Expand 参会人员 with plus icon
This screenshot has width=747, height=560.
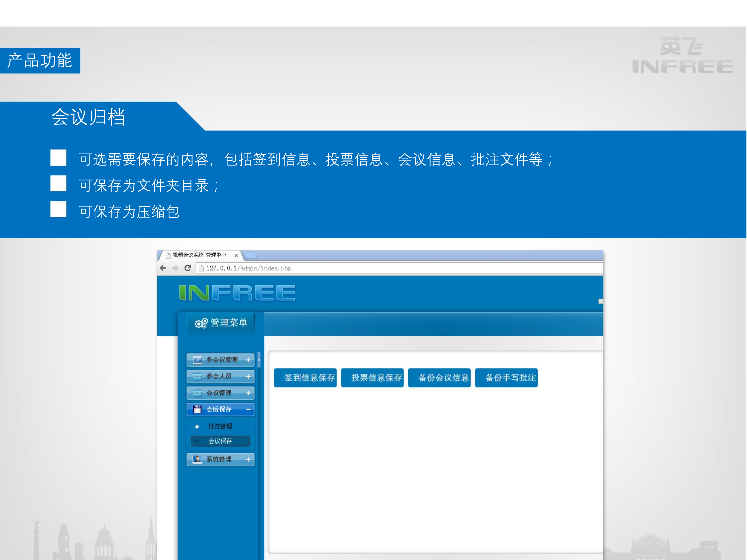[248, 377]
